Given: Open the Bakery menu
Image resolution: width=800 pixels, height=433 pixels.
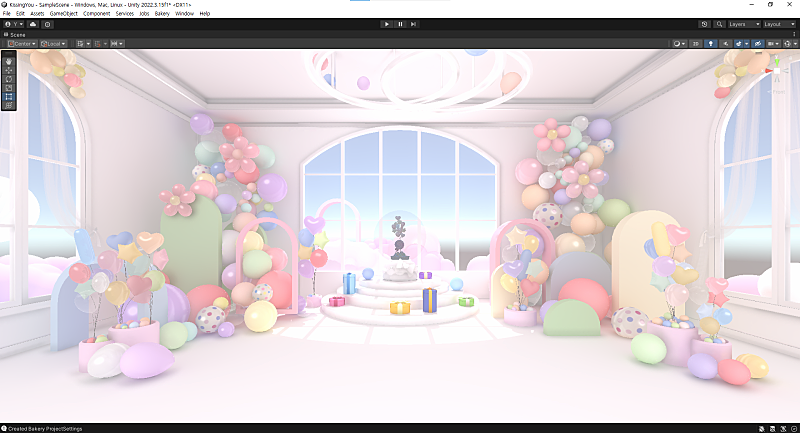Looking at the screenshot, I should click(x=162, y=13).
